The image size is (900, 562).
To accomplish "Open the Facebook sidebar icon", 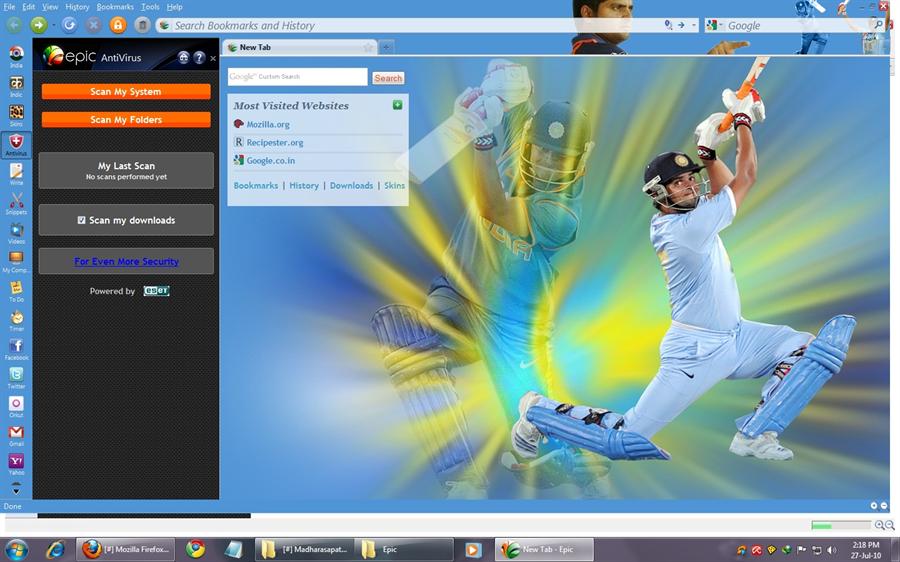I will 16,348.
